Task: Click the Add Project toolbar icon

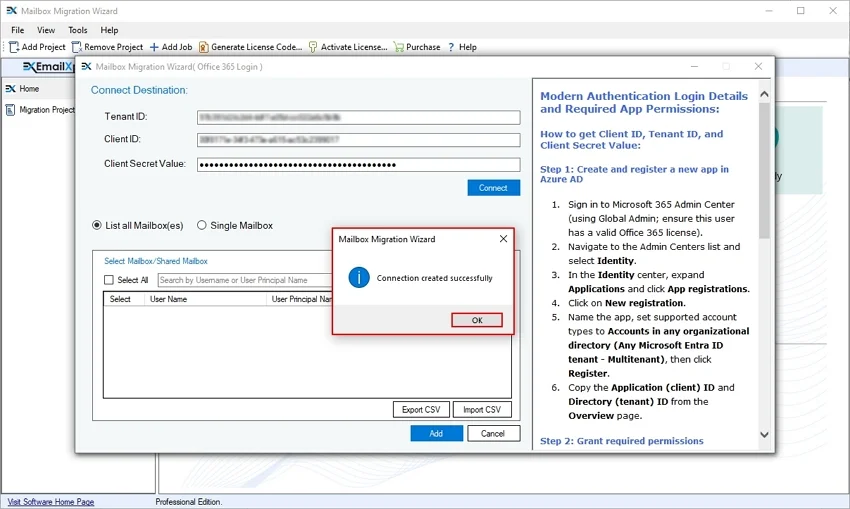Action: coord(15,47)
